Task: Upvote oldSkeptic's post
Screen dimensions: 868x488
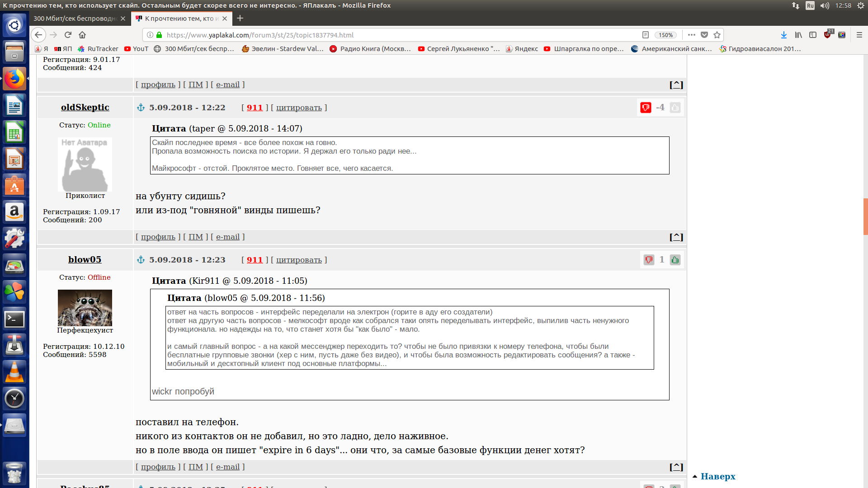Action: pyautogui.click(x=675, y=108)
